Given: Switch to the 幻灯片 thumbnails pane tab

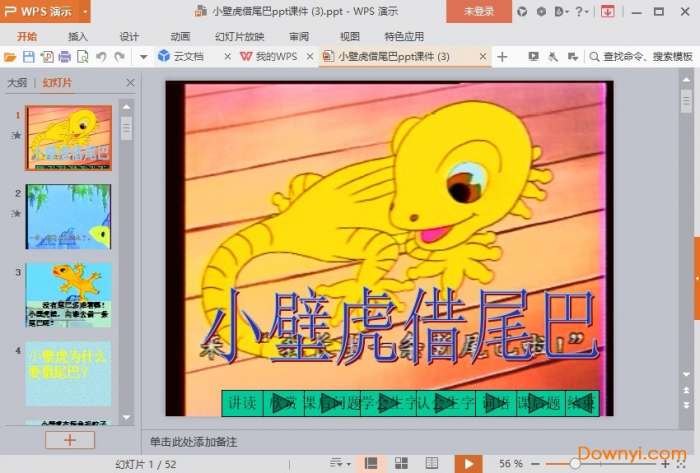Looking at the screenshot, I should pos(57,83).
